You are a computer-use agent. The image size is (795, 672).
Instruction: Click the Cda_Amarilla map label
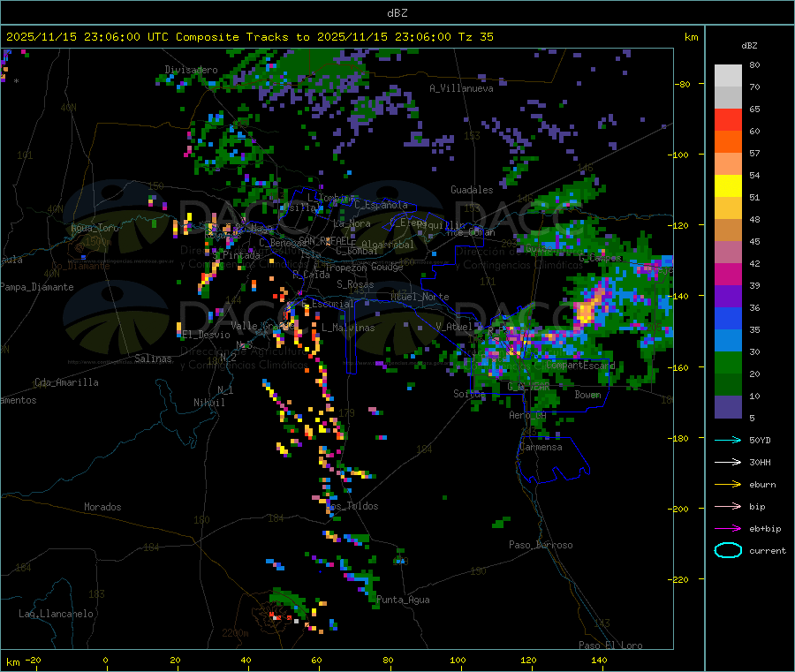66,382
